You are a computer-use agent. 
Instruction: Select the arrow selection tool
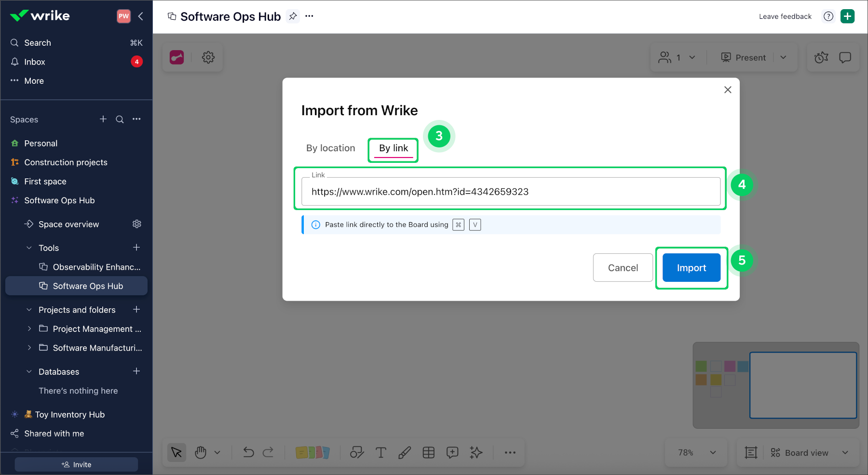click(176, 452)
